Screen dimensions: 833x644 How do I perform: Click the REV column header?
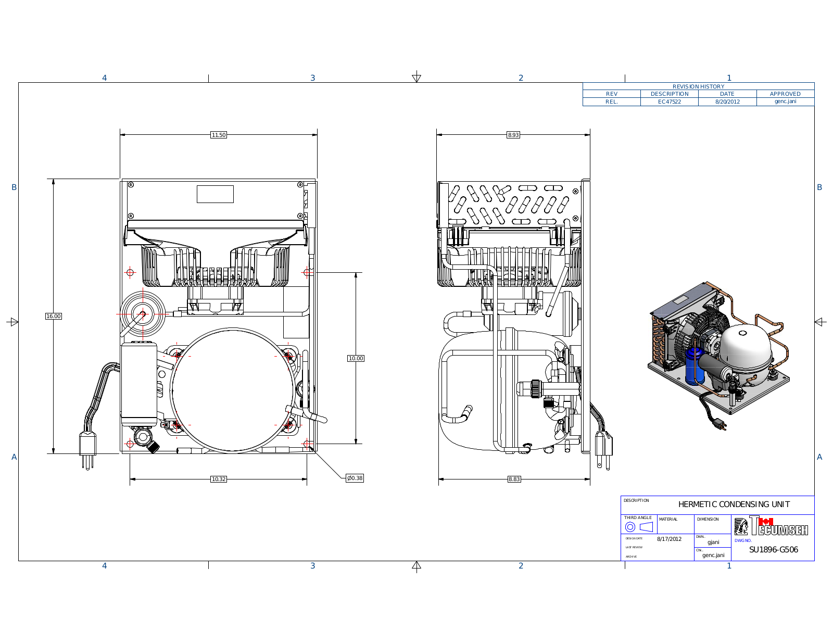click(x=612, y=94)
